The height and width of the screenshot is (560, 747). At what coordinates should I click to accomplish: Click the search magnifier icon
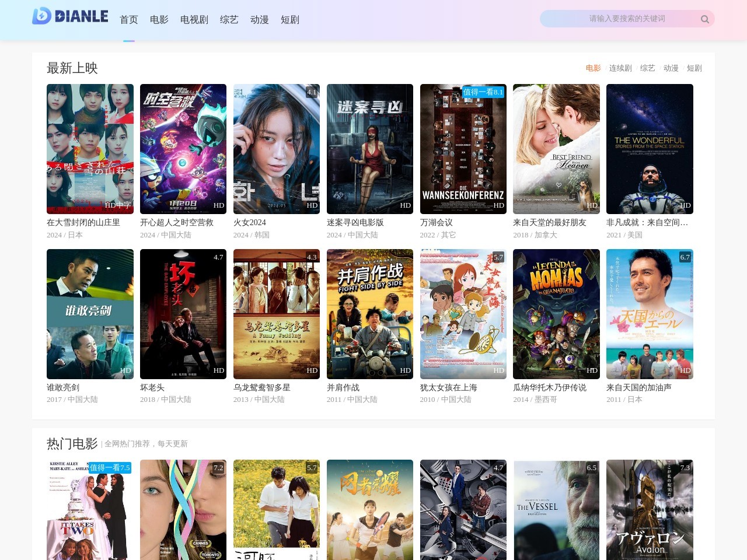[704, 19]
